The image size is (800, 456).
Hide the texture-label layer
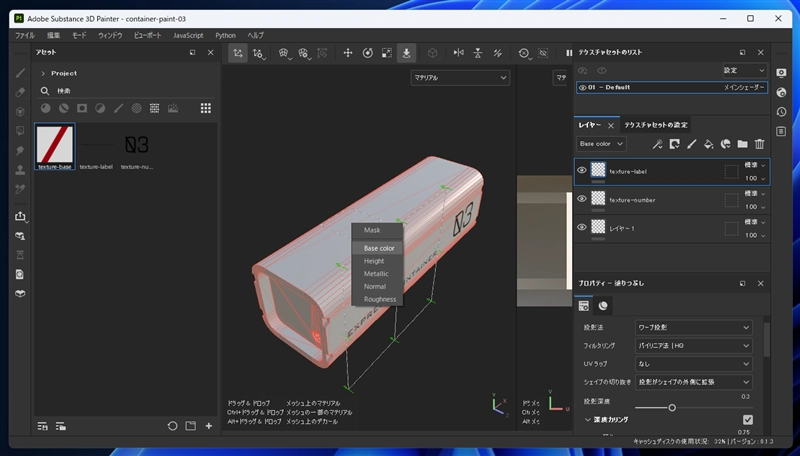click(581, 171)
